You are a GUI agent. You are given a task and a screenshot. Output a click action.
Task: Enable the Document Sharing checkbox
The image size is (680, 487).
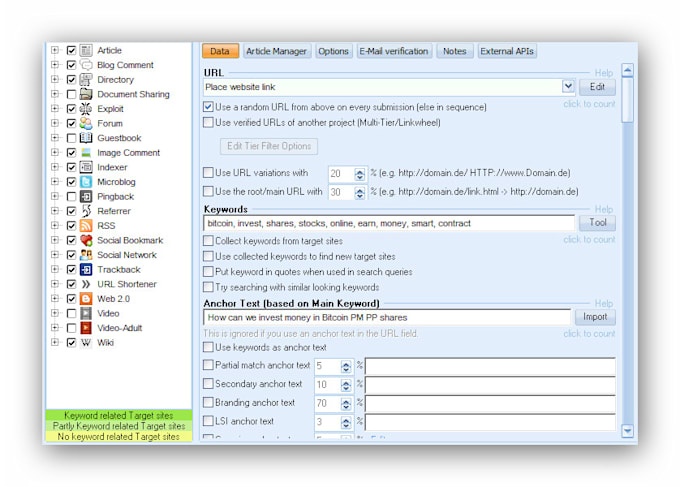click(x=72, y=94)
